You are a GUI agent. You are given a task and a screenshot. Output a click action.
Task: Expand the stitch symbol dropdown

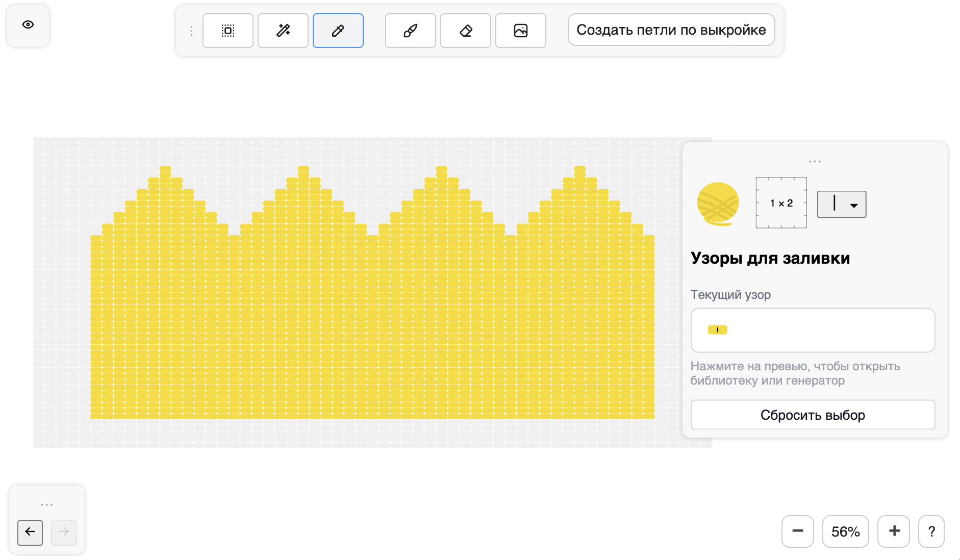point(842,205)
